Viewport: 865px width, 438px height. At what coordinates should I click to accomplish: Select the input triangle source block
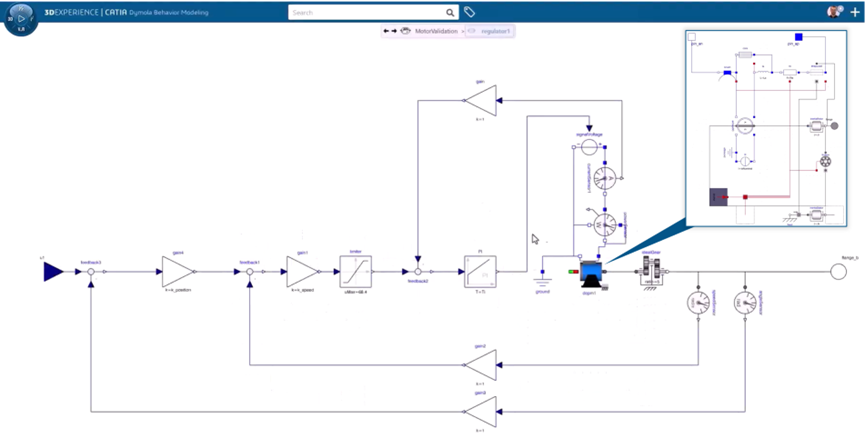coord(53,270)
